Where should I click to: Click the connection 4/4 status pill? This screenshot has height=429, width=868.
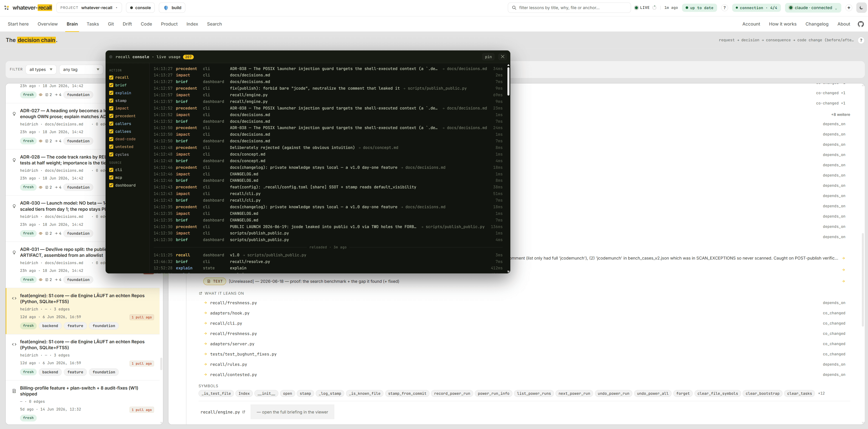[756, 8]
